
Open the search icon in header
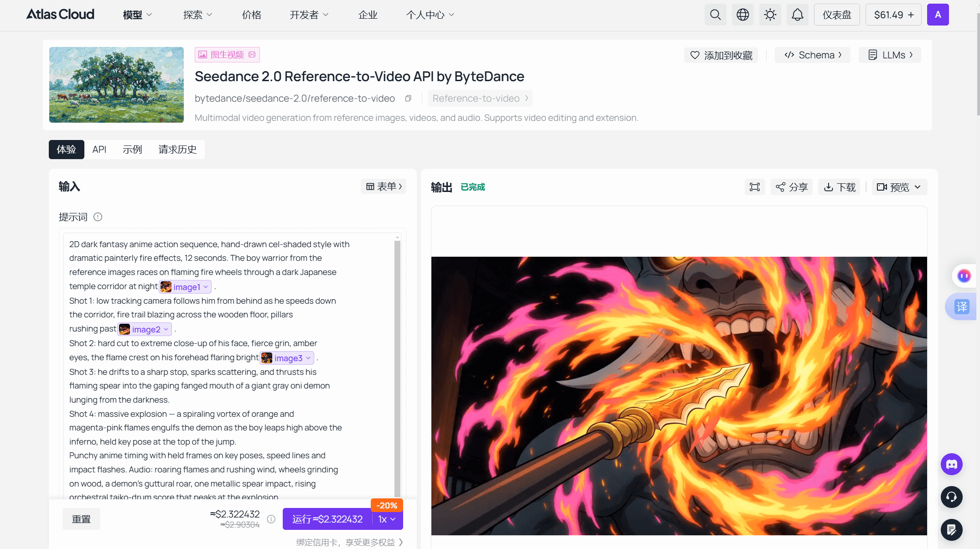tap(715, 15)
